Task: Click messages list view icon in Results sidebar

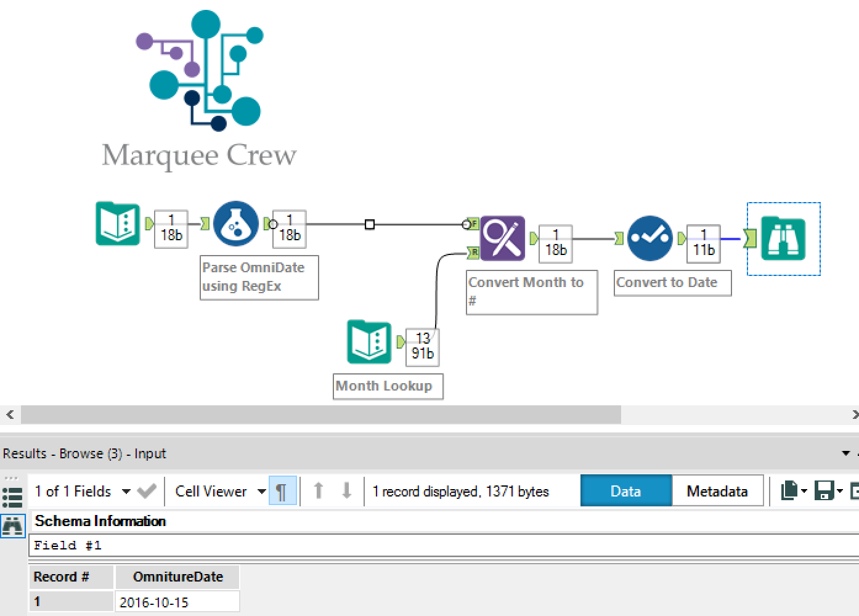Action: (12, 497)
